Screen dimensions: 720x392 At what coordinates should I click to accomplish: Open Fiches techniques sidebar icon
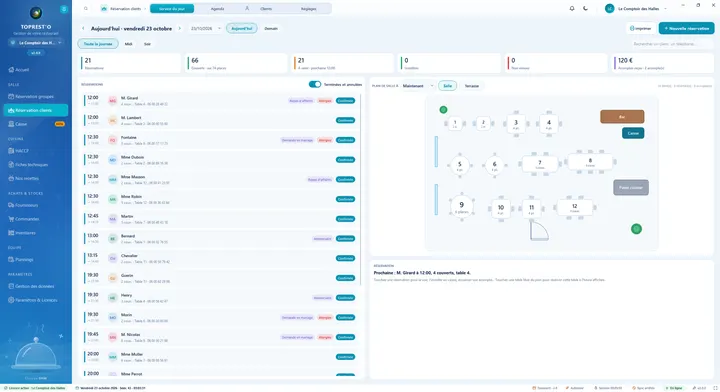(x=11, y=164)
